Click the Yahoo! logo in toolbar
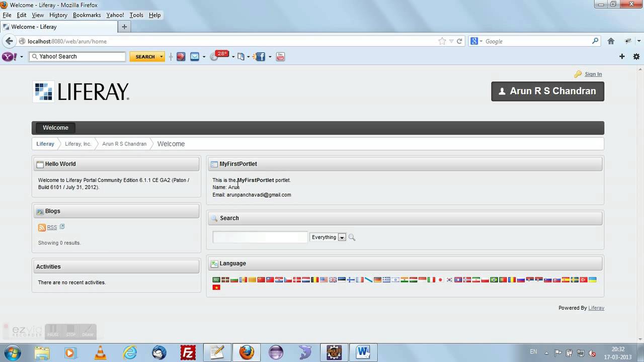This screenshot has width=644, height=362. [9, 57]
